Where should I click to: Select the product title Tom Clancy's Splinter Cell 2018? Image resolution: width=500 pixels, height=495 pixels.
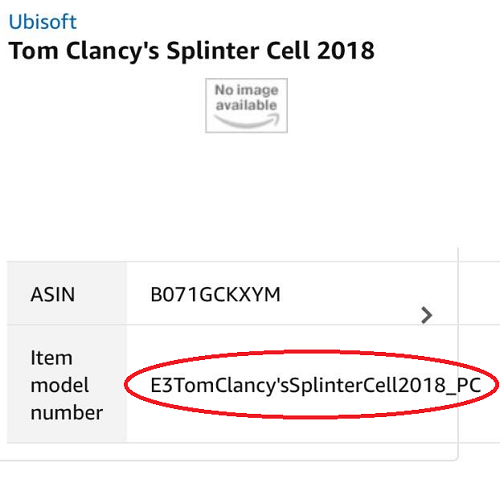[191, 51]
